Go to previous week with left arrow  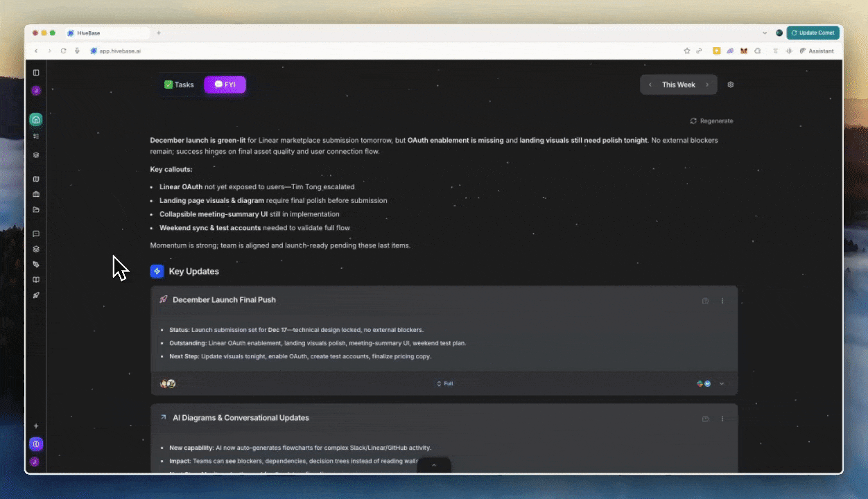pyautogui.click(x=650, y=85)
